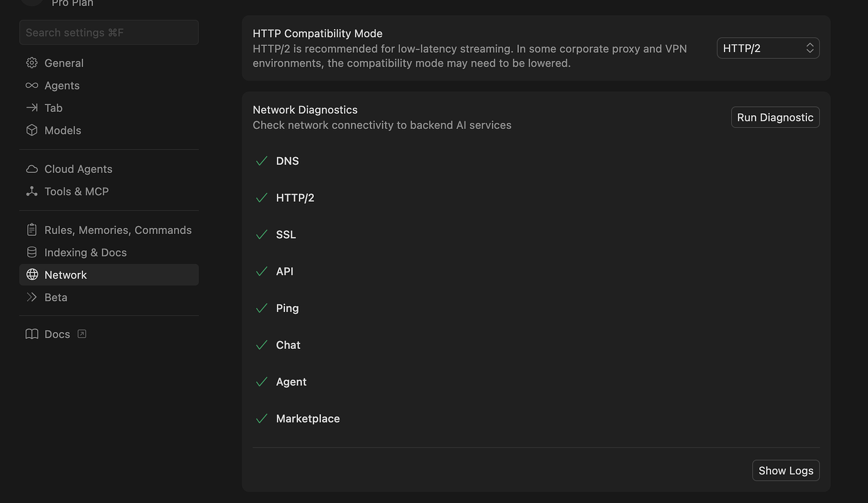Focus the Search settings field
Viewport: 868px width, 503px height.
(109, 33)
